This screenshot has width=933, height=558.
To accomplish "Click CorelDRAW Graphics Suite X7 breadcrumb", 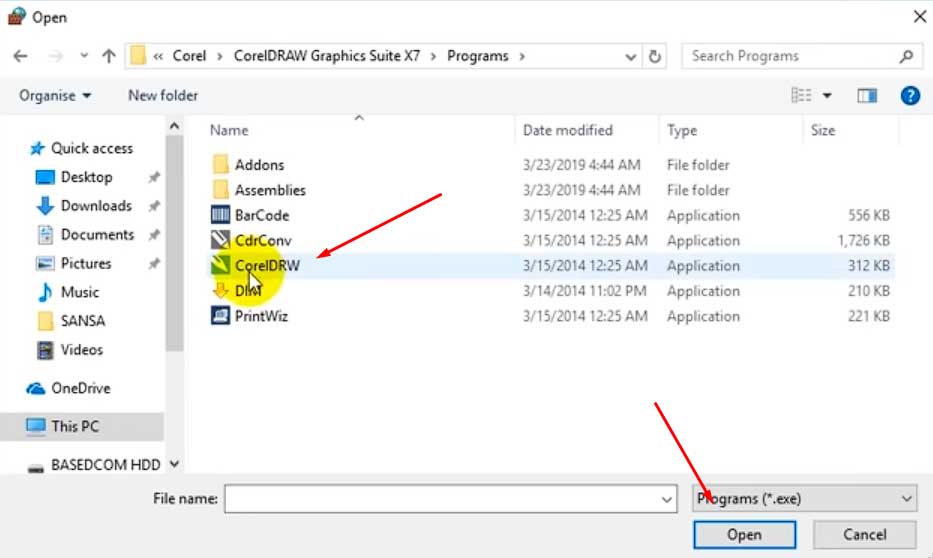I will [x=327, y=56].
